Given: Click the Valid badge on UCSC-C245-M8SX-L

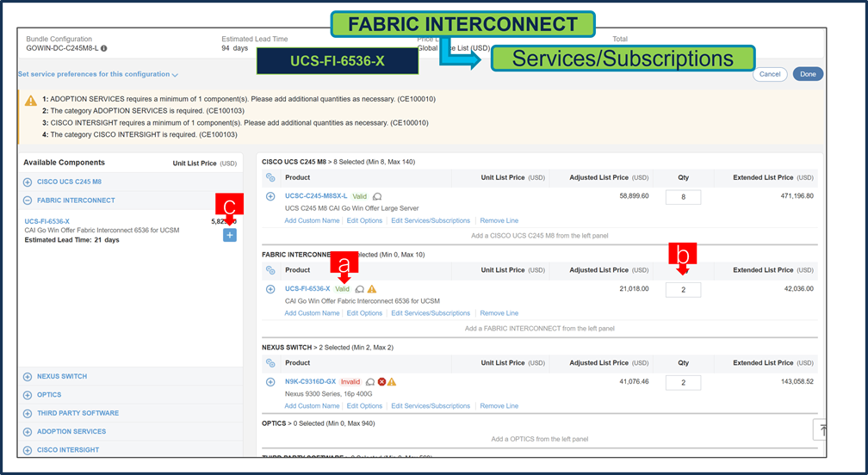Looking at the screenshot, I should (360, 196).
